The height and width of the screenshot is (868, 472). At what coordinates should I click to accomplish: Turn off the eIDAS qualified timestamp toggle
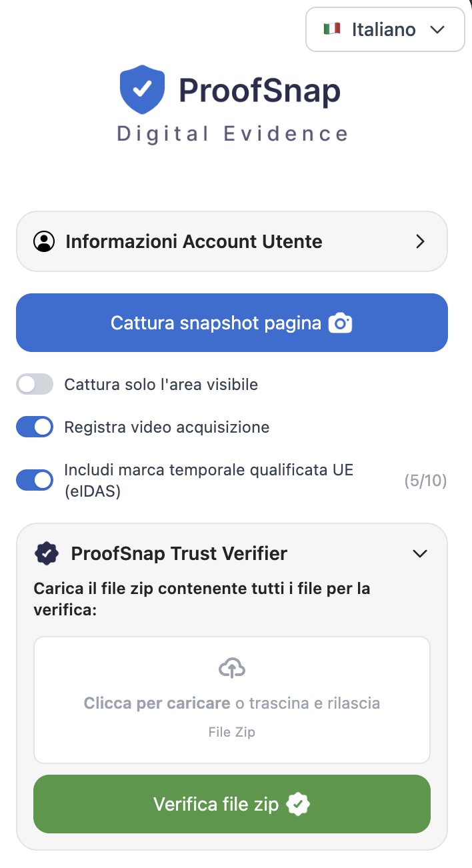point(34,479)
